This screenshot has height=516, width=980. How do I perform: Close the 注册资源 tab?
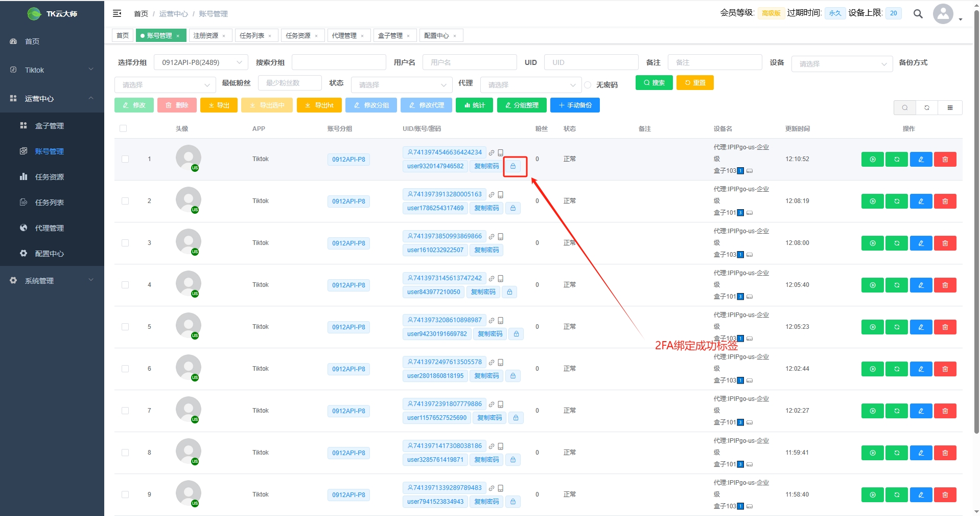pos(224,36)
